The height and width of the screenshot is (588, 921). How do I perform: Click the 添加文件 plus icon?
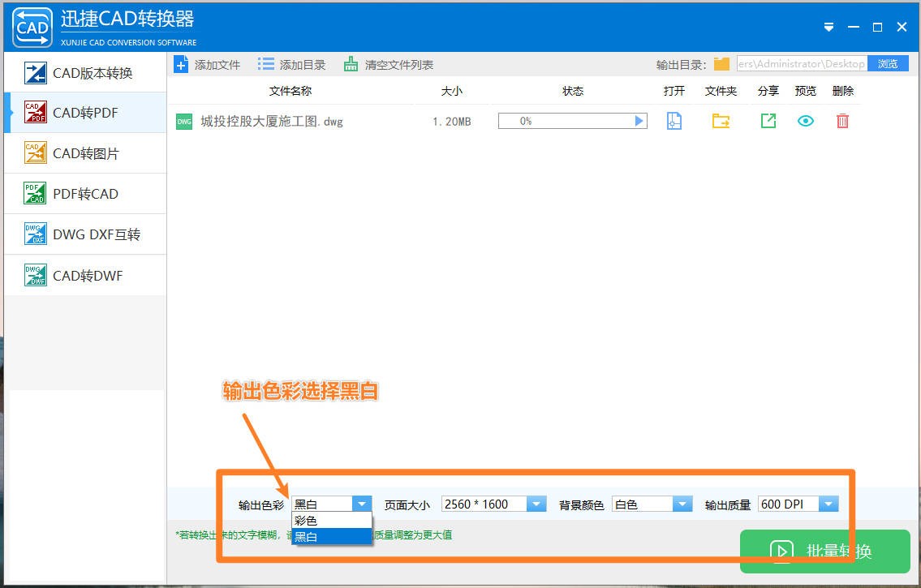click(x=182, y=64)
